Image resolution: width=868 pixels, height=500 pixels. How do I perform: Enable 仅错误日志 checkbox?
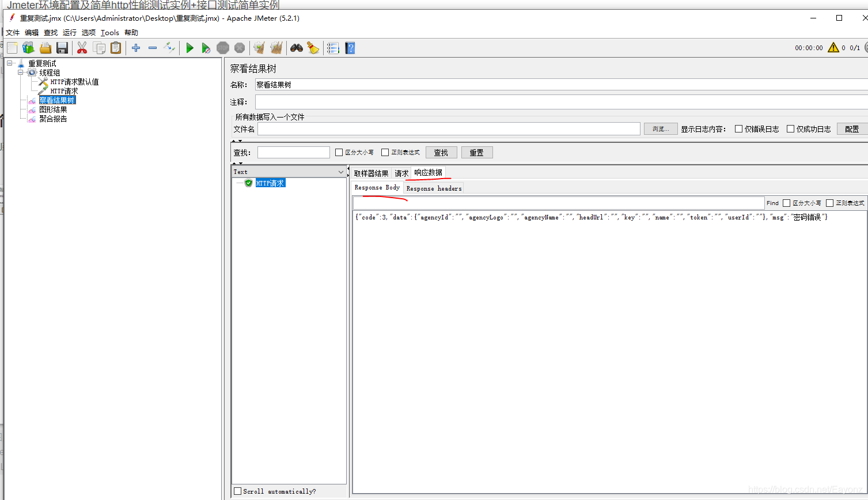point(738,129)
